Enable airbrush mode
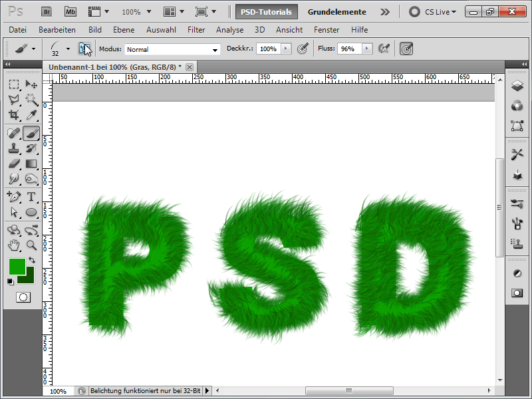 click(x=384, y=49)
